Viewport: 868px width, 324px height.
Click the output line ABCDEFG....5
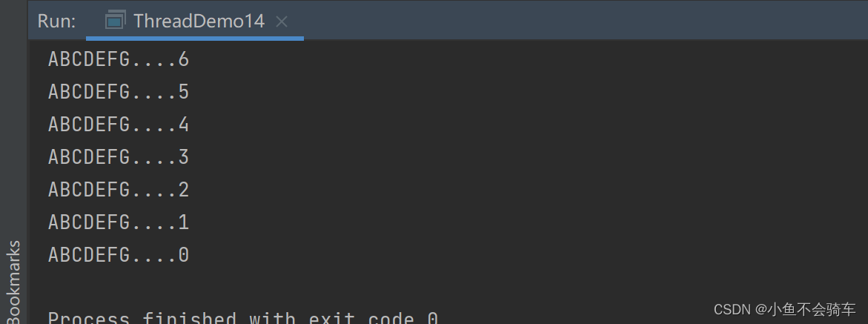coord(119,92)
